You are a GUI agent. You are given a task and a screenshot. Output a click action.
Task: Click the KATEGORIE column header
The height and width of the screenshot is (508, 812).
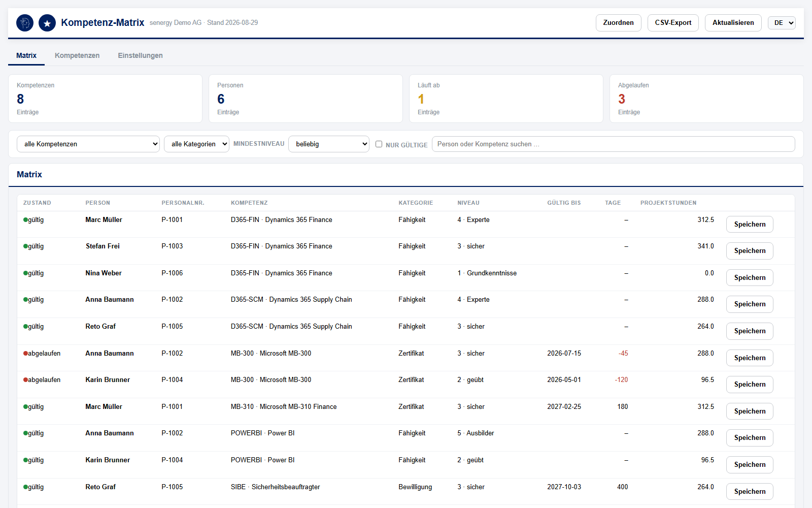(x=416, y=203)
